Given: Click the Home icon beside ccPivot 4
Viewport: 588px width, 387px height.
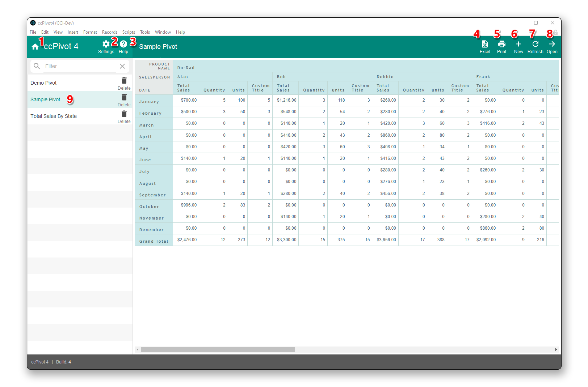Looking at the screenshot, I should point(35,47).
